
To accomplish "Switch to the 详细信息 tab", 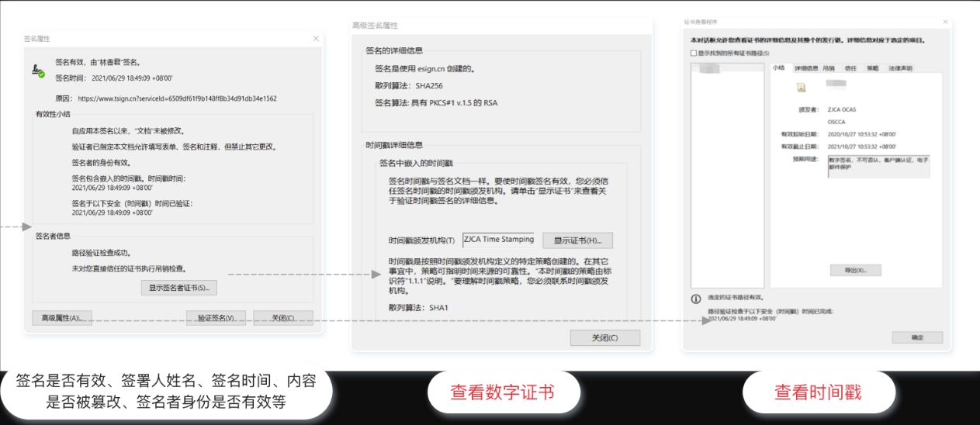I will [x=805, y=68].
